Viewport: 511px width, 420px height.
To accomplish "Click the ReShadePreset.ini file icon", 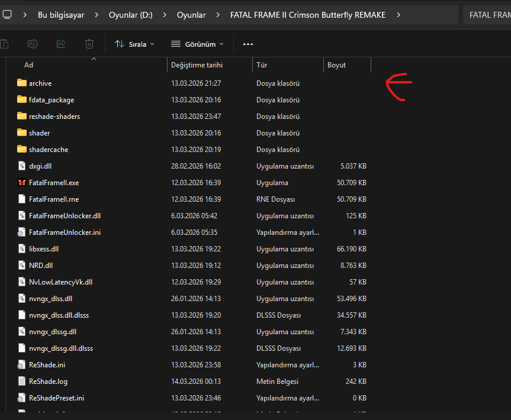I will coord(21,398).
